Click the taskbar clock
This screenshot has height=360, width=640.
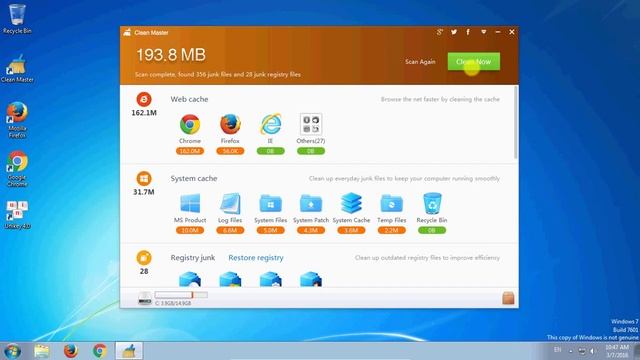(x=617, y=351)
